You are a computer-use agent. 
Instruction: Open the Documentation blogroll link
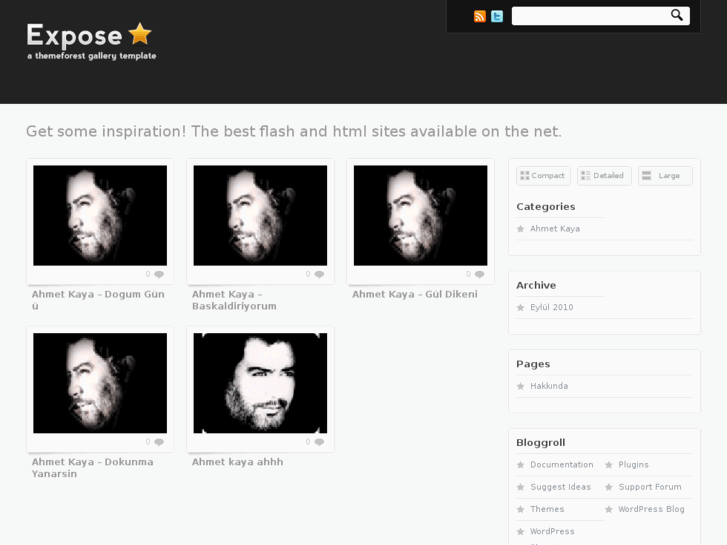point(561,465)
